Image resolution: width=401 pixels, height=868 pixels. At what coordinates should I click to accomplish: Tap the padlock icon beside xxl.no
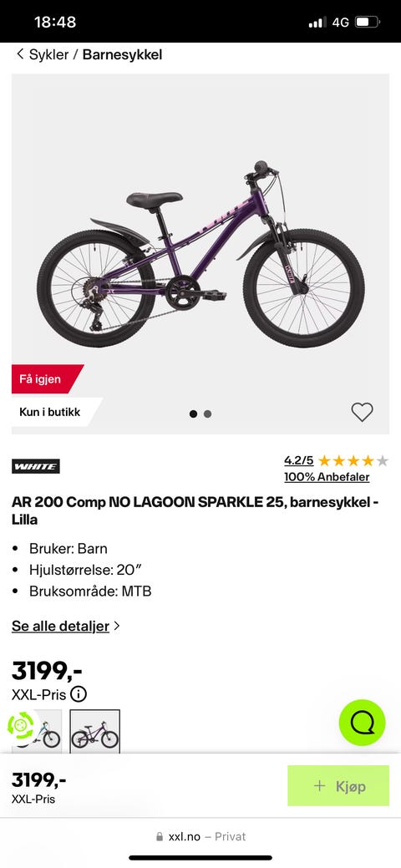[x=160, y=837]
